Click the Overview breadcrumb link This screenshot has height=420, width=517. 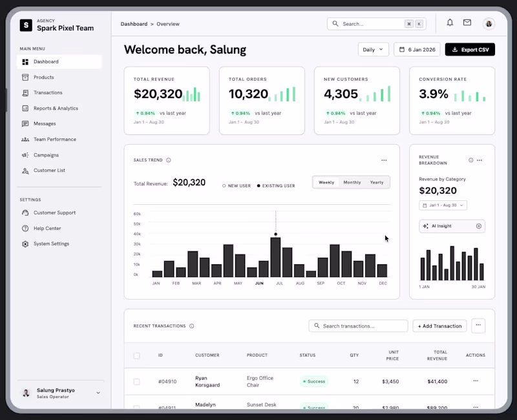coord(168,24)
